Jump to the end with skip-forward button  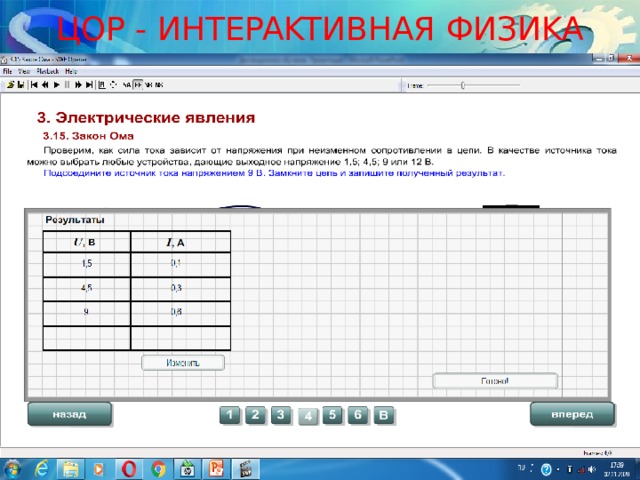(89, 85)
